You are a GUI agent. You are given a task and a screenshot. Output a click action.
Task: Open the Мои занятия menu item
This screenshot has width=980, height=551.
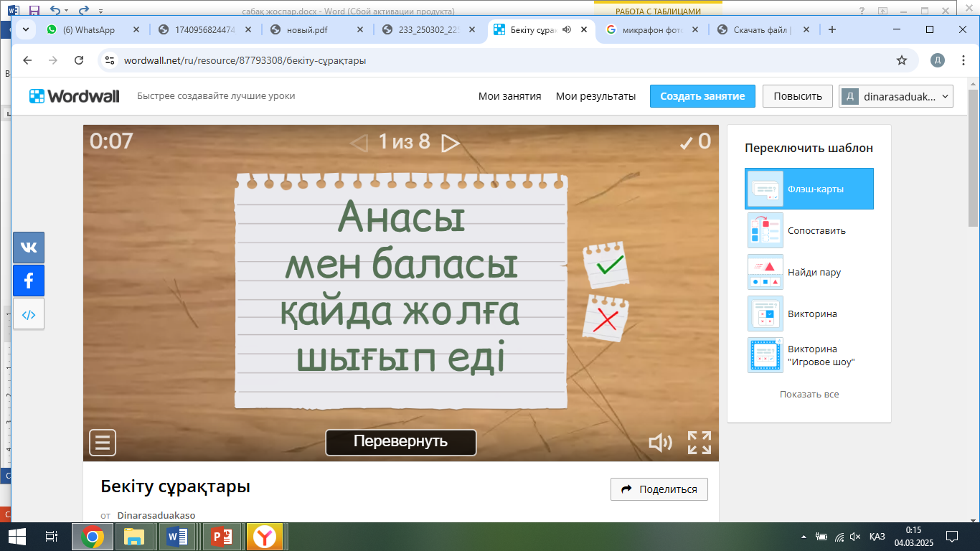(x=509, y=96)
